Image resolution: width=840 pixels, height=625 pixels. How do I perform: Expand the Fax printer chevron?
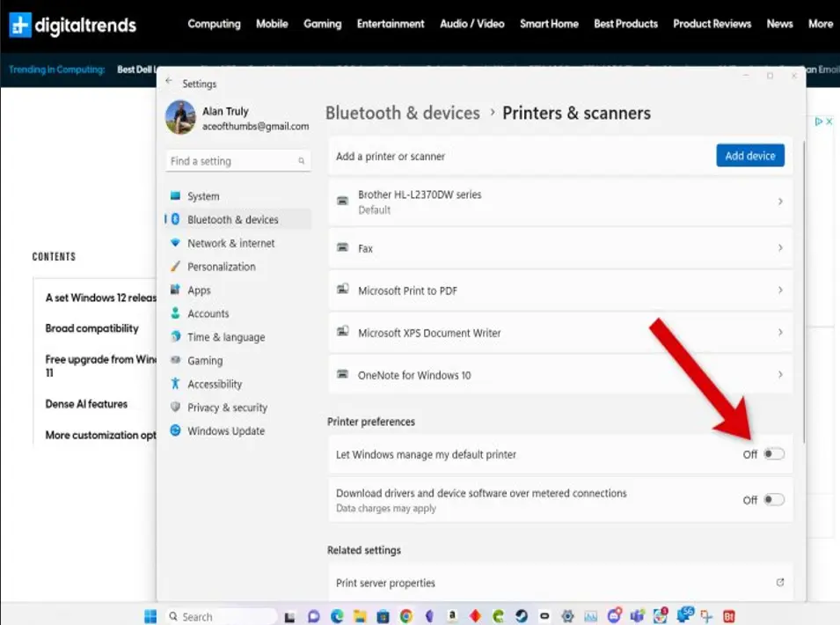point(780,247)
